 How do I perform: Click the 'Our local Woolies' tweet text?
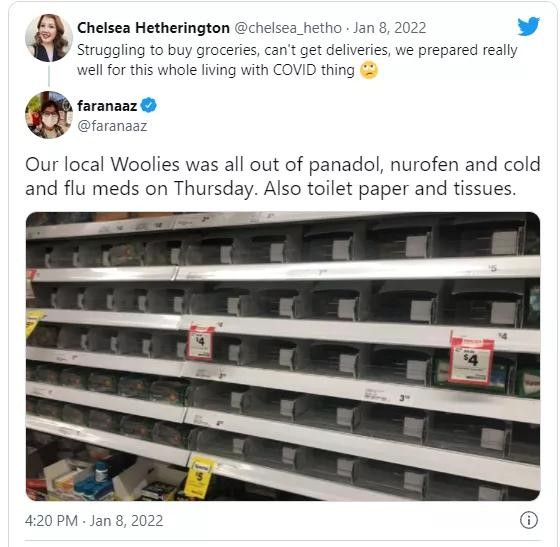point(282,176)
